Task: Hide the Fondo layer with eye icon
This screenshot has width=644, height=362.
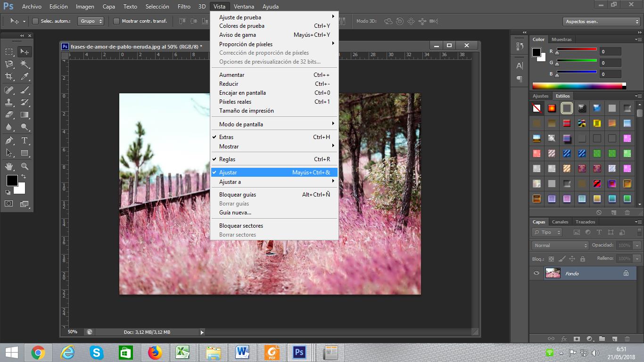Action: (537, 273)
